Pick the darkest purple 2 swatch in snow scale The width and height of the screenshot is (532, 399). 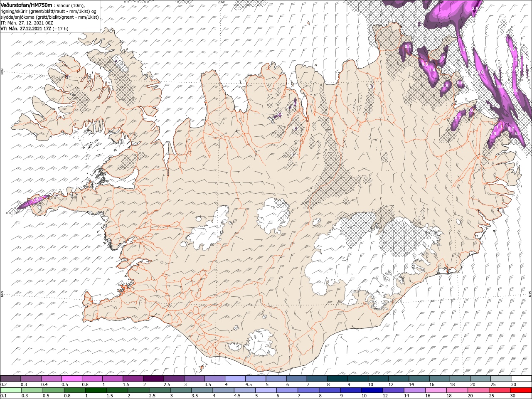[x=153, y=379]
